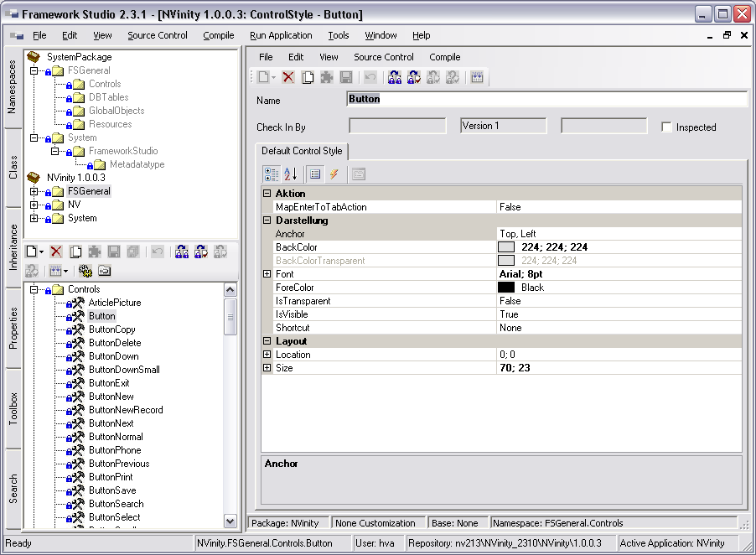Click new item icon in left tree toolbar
Viewport: 756px width, 555px height.
click(31, 252)
